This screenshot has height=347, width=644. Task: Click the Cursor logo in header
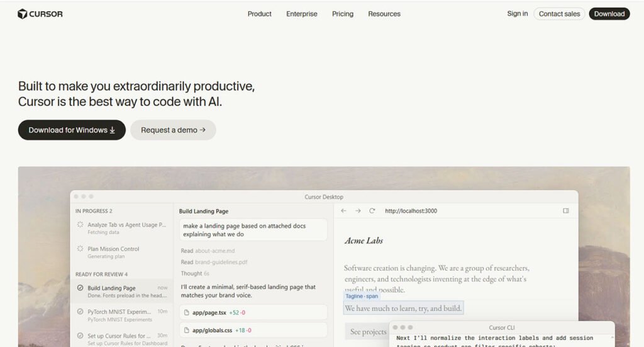(40, 14)
